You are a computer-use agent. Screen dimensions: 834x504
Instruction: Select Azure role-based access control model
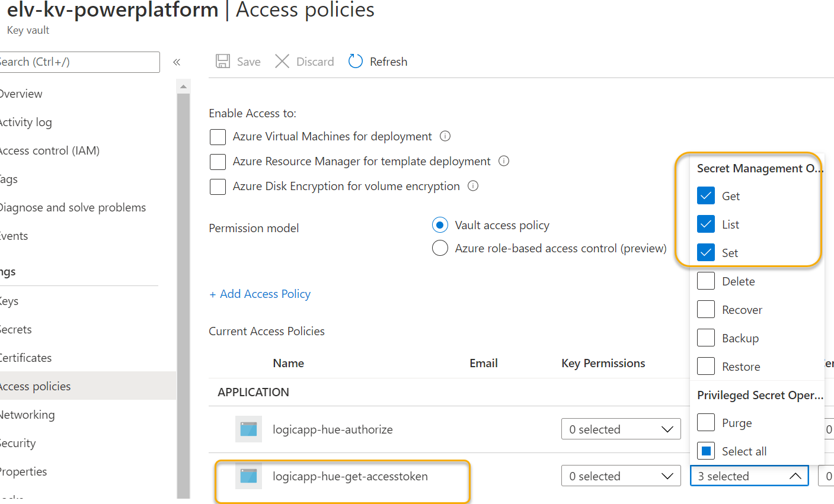pos(440,248)
